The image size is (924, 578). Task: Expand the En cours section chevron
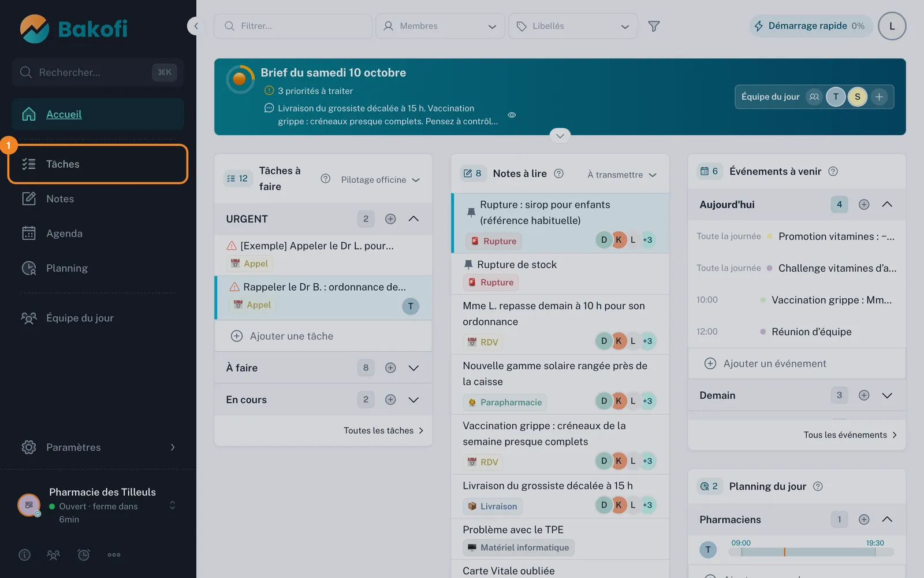tap(413, 399)
